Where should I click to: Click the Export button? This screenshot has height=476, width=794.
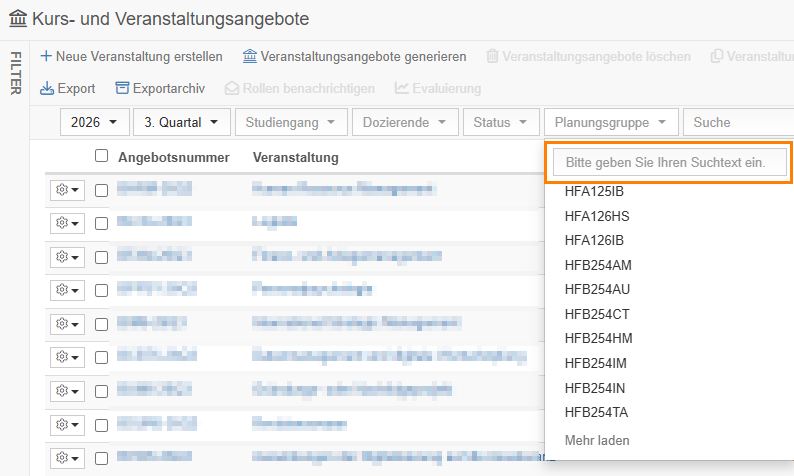[67, 89]
